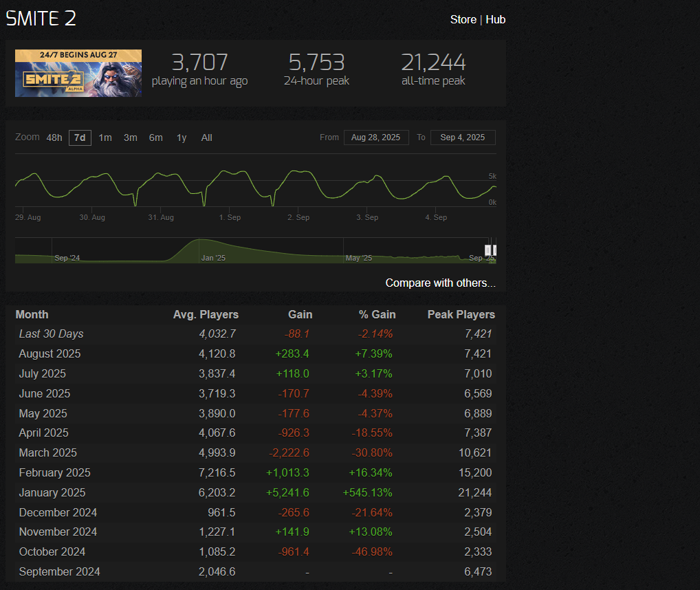This screenshot has width=700, height=590.
Task: Click the Gain column header
Action: click(300, 315)
